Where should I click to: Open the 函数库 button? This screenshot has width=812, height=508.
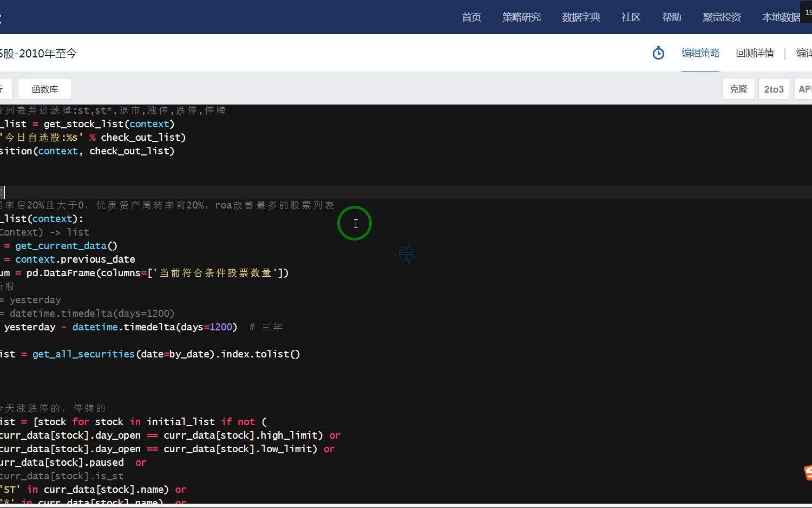tap(45, 89)
